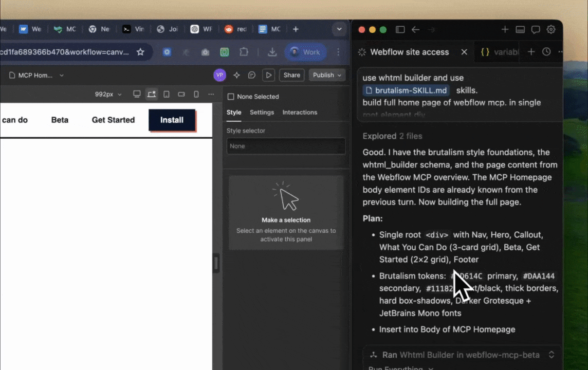Viewport: 588px width, 370px height.
Task: Switch to desktop breakpoint in Webflow toolbar
Action: (x=137, y=94)
